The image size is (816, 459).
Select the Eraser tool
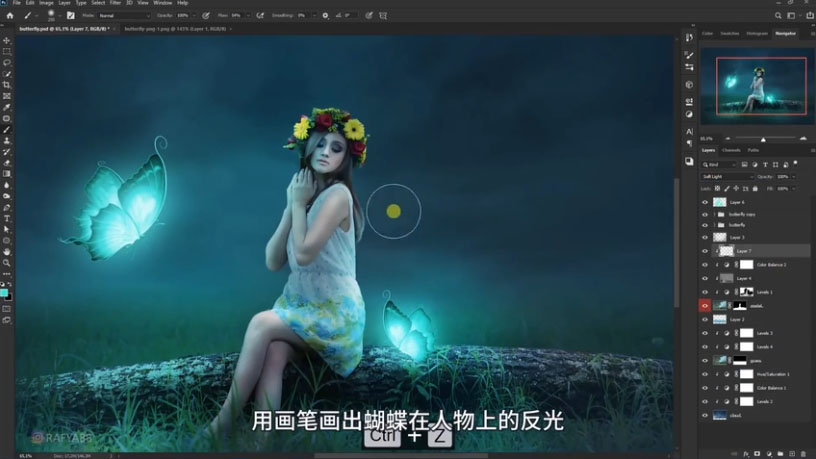click(x=7, y=163)
